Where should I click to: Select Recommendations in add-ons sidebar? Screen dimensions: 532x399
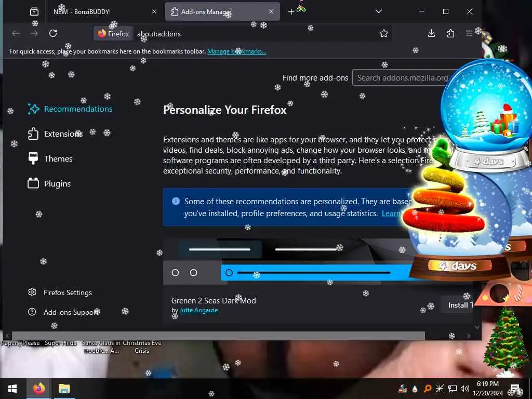click(70, 109)
